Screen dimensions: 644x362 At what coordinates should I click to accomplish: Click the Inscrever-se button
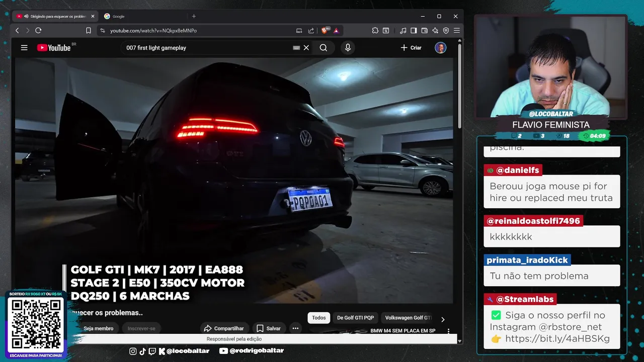(141, 328)
